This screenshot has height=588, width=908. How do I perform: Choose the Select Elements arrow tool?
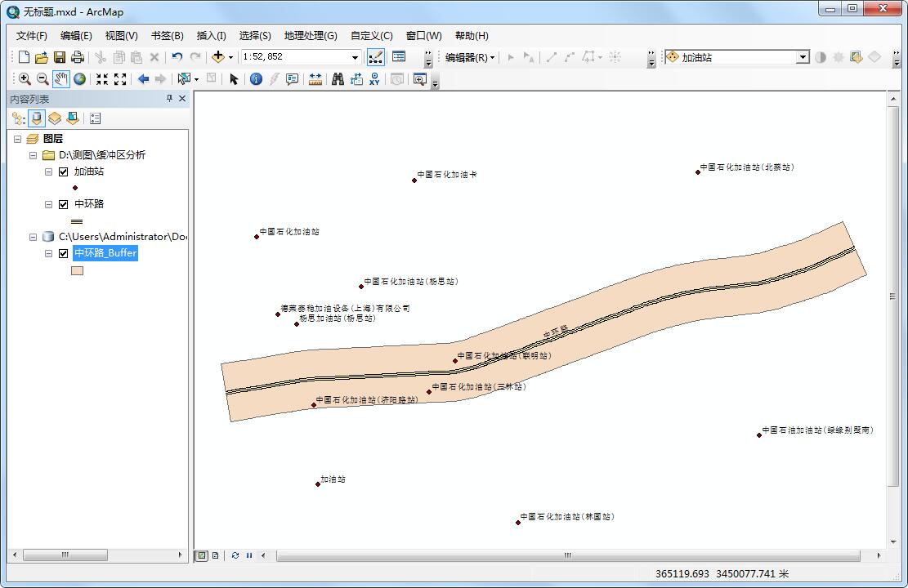pyautogui.click(x=234, y=79)
